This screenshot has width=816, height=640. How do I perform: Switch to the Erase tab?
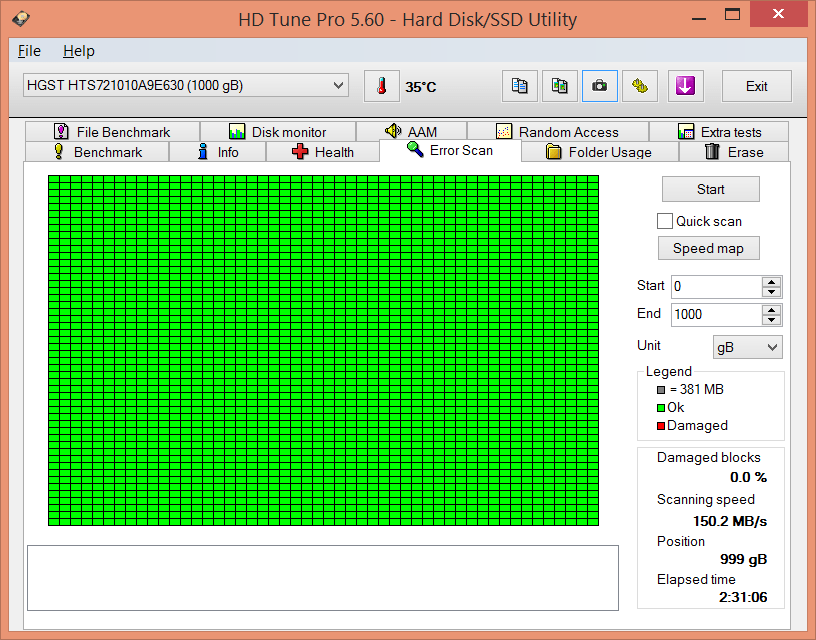coord(734,152)
